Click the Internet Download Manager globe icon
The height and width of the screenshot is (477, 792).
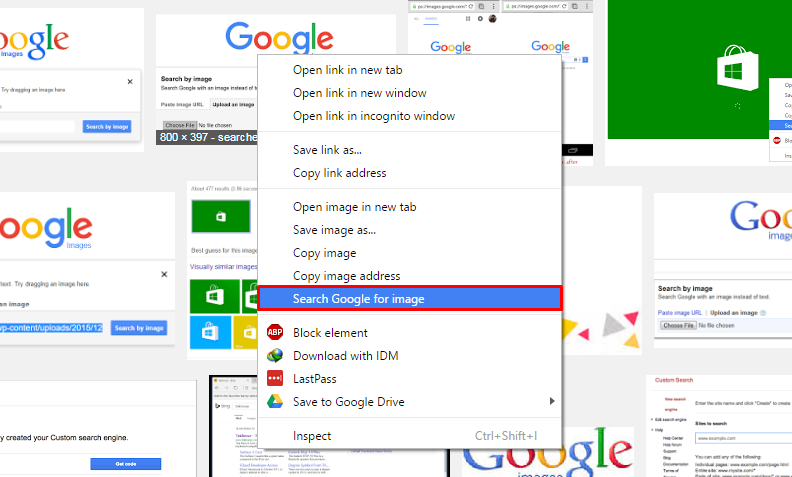(275, 355)
